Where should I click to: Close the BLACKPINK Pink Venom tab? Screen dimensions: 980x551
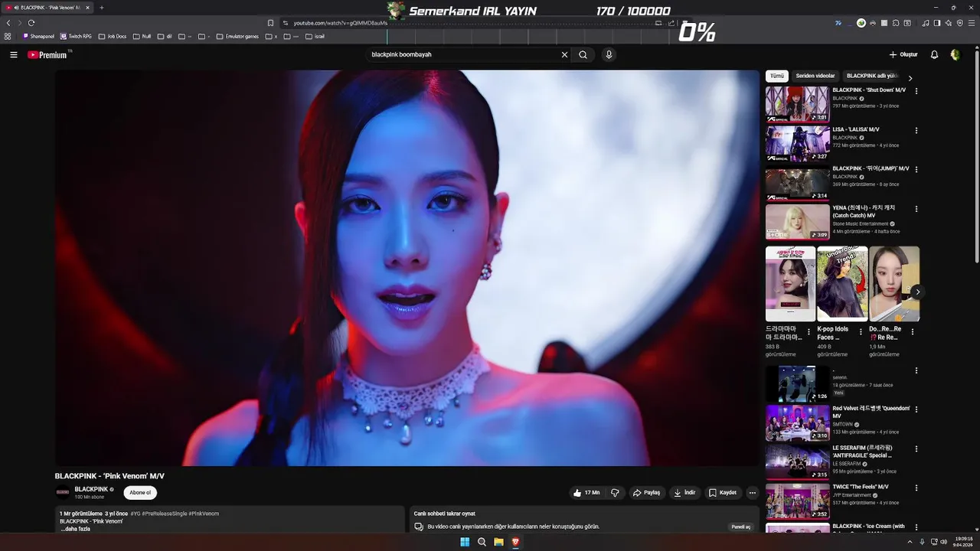click(87, 8)
